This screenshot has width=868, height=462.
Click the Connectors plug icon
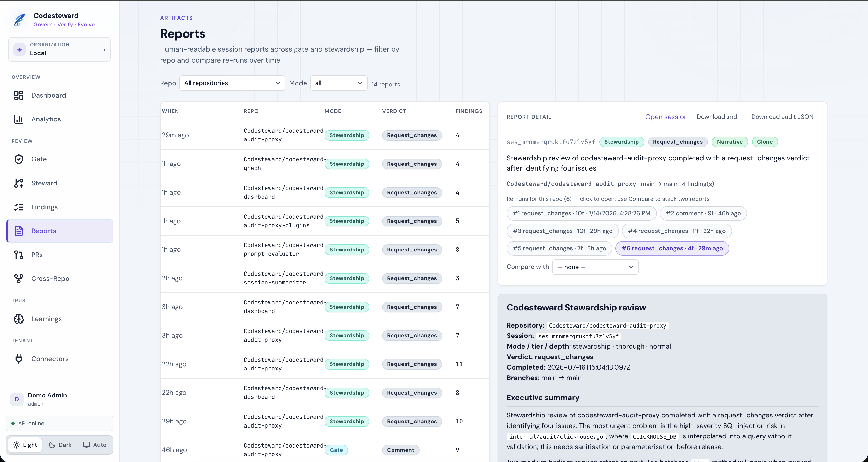19,359
